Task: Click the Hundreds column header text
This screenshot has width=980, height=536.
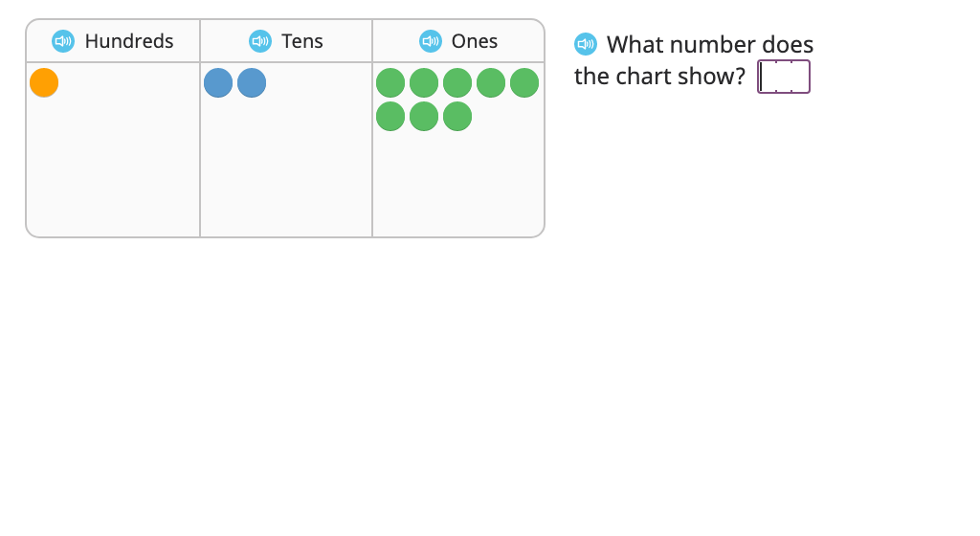Action: (129, 41)
